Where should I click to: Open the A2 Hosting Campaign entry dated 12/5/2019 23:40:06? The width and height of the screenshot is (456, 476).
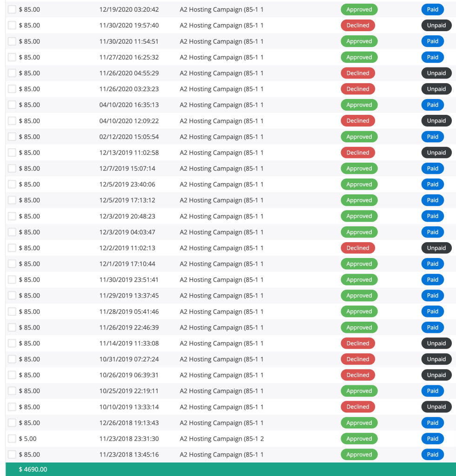pyautogui.click(x=221, y=185)
